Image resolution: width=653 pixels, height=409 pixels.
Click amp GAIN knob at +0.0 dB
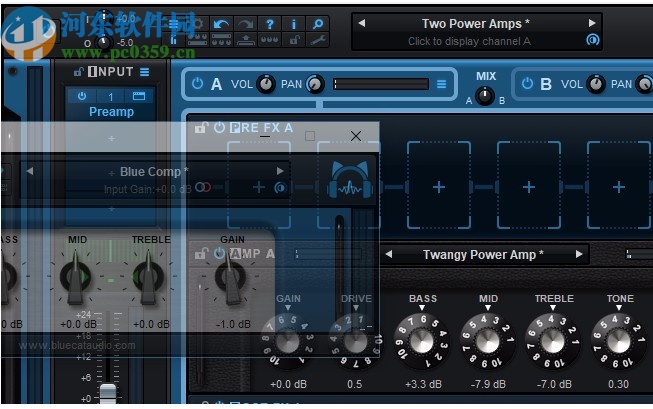pos(288,342)
